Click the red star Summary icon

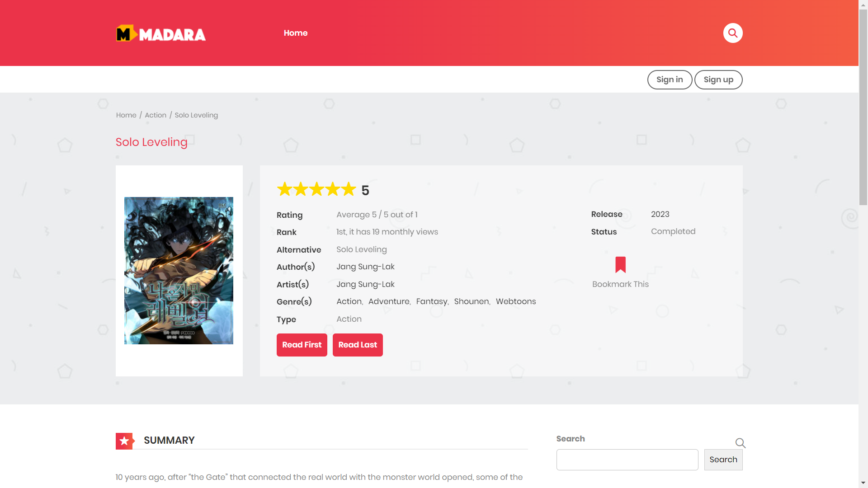point(124,441)
